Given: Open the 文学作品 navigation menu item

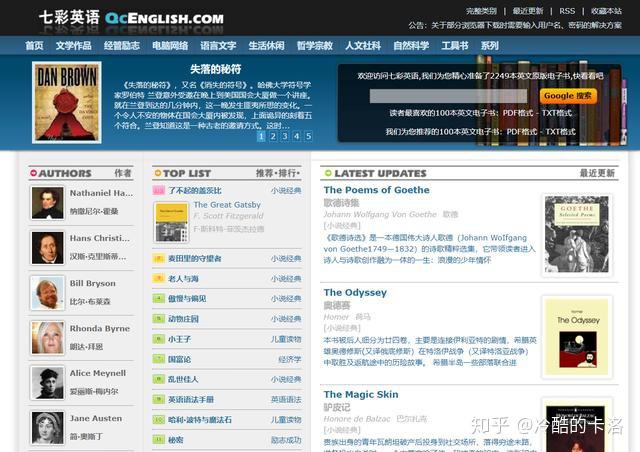Looking at the screenshot, I should 74,46.
